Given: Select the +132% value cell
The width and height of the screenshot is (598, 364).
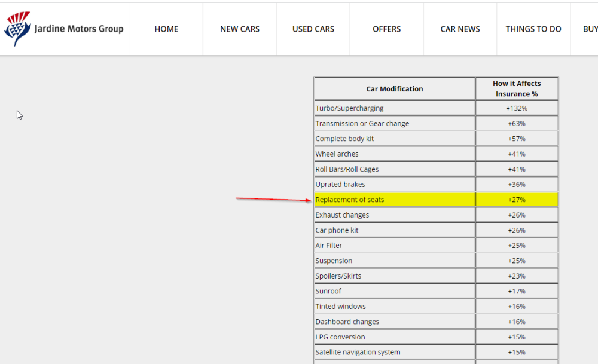Looking at the screenshot, I should (x=517, y=108).
